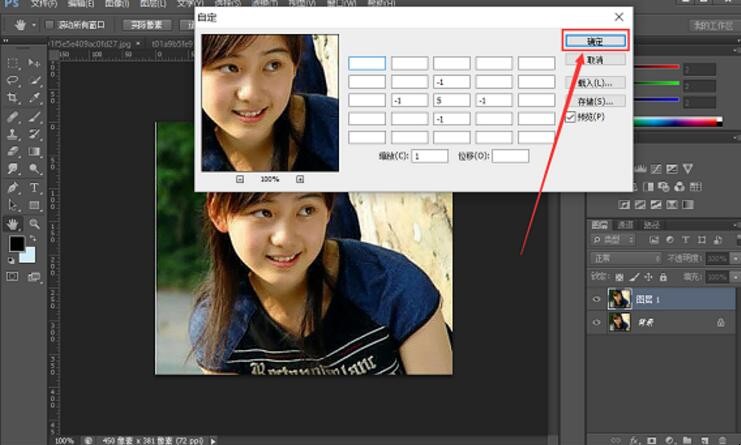Add a Curves adjustment from Adjustments panel
Screen dimensions: 741x445
(656, 169)
